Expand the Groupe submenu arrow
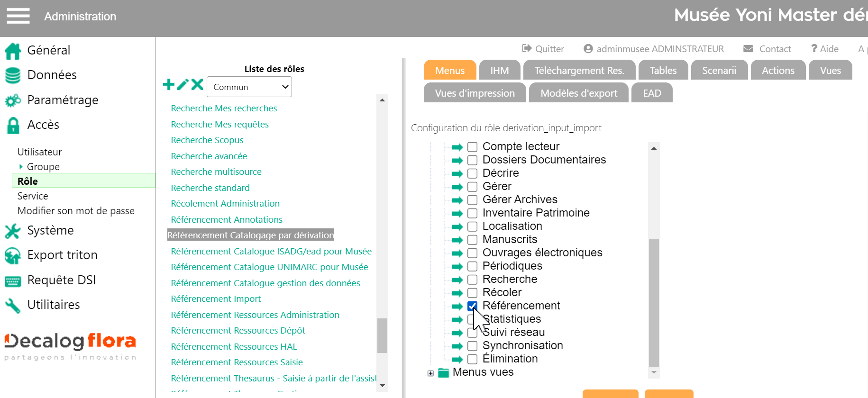 click(21, 167)
